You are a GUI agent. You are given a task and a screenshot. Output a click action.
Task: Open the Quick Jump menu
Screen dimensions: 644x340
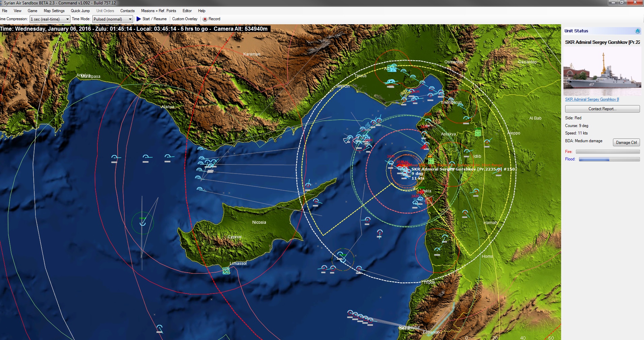click(x=80, y=11)
